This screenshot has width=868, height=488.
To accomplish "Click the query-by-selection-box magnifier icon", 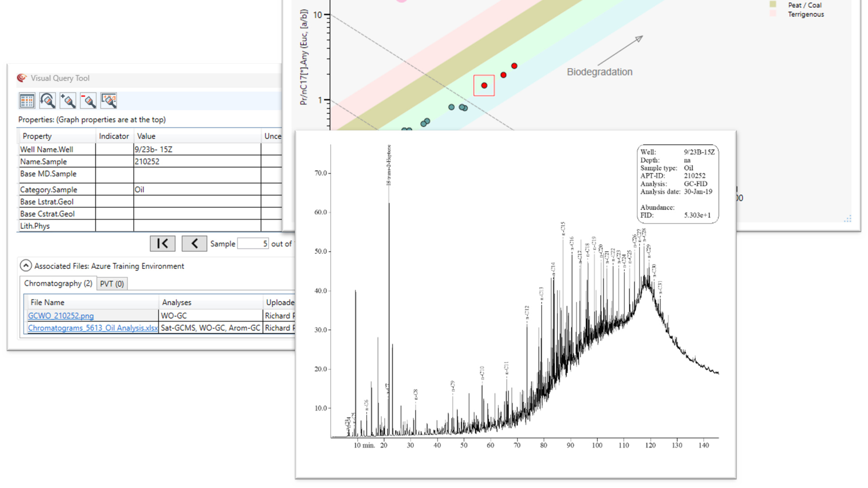I will click(109, 100).
